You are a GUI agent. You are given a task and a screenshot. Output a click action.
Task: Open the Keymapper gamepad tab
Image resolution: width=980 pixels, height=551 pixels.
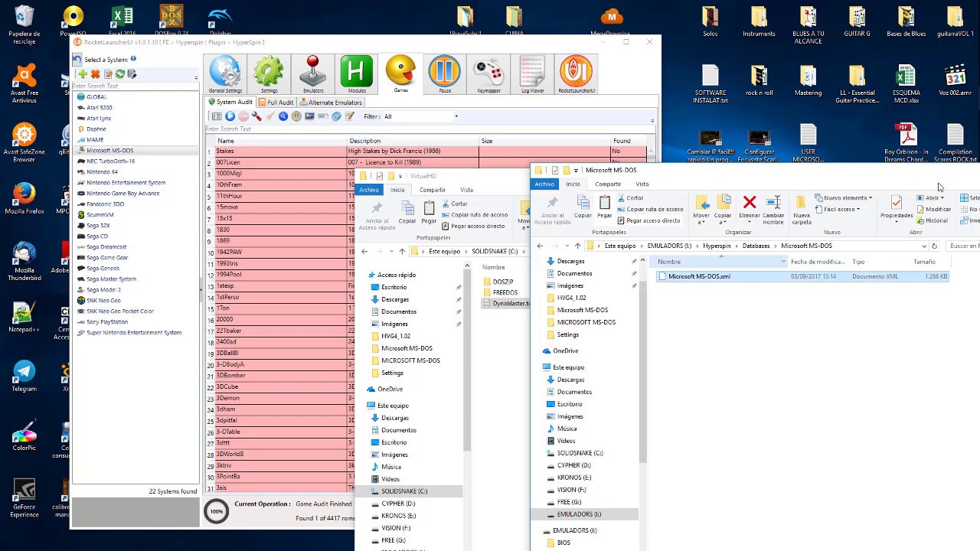pos(488,74)
